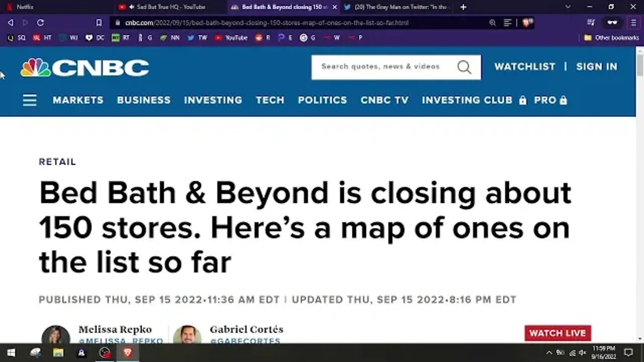Open the RT bookmark

(x=121, y=38)
